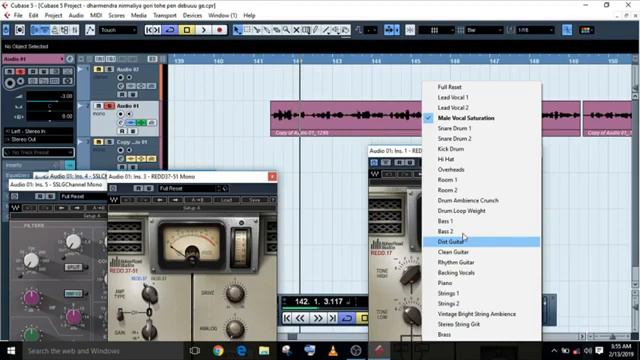Screen dimensions: 640x360
Task: Click the Drive knob on REDD37-51 plugin
Action: click(x=235, y=293)
